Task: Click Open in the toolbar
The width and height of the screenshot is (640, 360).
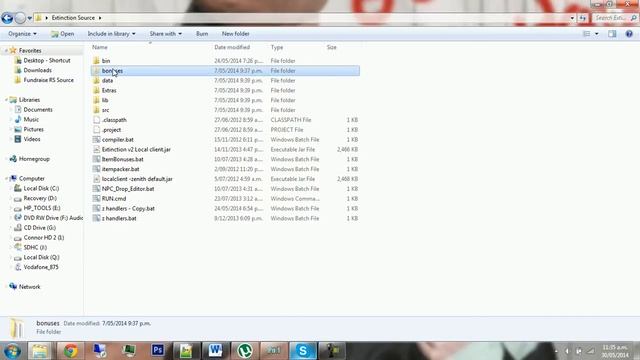Action: pyautogui.click(x=62, y=34)
